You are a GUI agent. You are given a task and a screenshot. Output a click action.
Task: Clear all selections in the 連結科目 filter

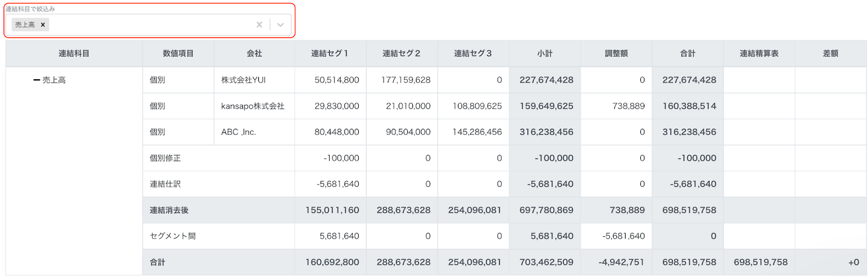259,25
